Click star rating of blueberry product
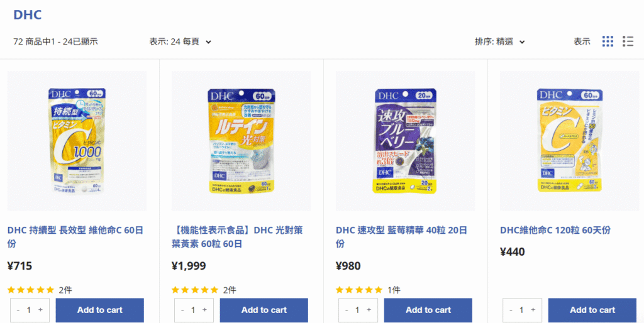The image size is (644, 323). coord(359,290)
